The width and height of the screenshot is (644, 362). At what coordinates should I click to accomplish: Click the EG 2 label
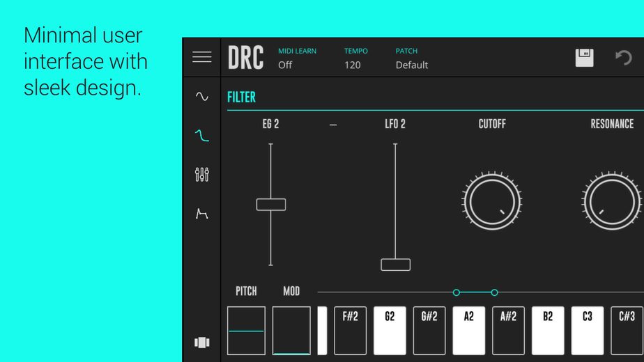tap(270, 124)
